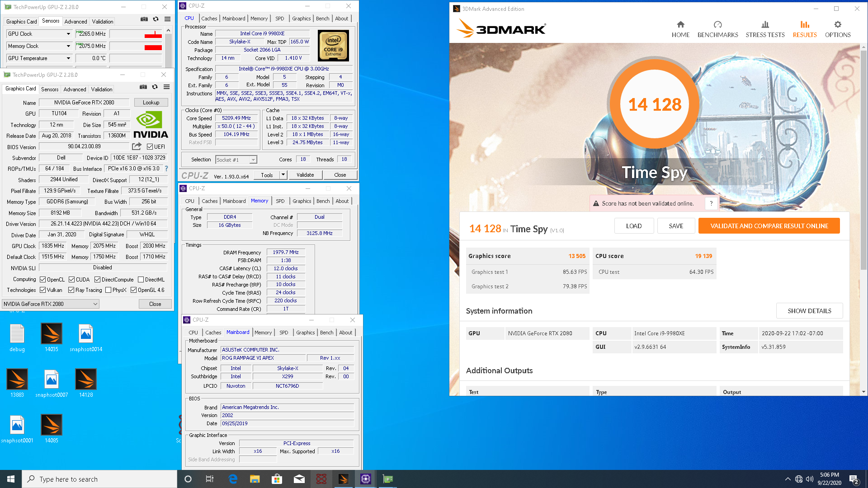
Task: Click Validate and Compare Result Online
Action: (769, 226)
